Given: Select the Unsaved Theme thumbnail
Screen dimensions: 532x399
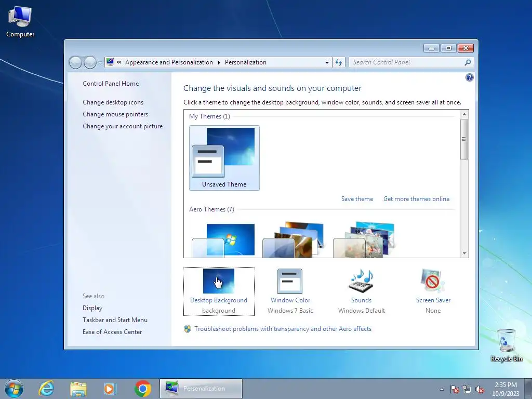Looking at the screenshot, I should click(224, 158).
